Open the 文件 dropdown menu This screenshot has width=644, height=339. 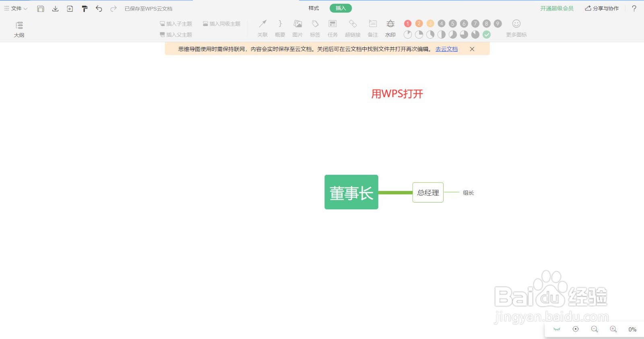pos(16,8)
